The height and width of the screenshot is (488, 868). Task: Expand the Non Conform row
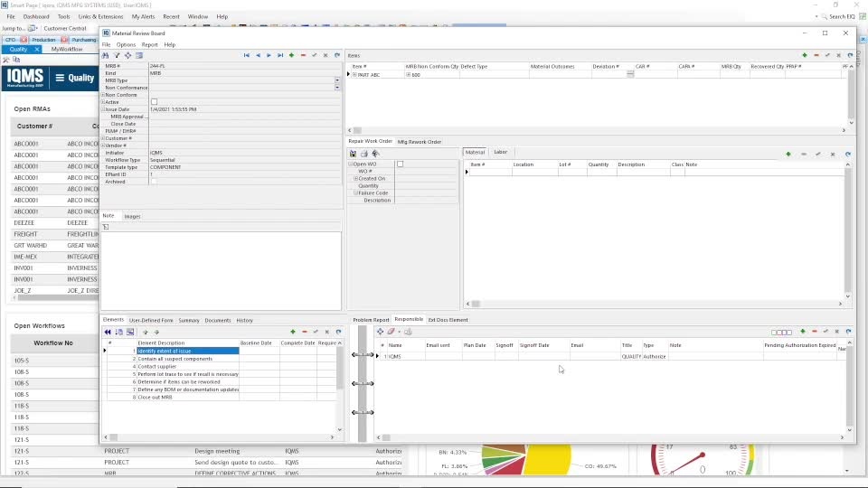103,95
